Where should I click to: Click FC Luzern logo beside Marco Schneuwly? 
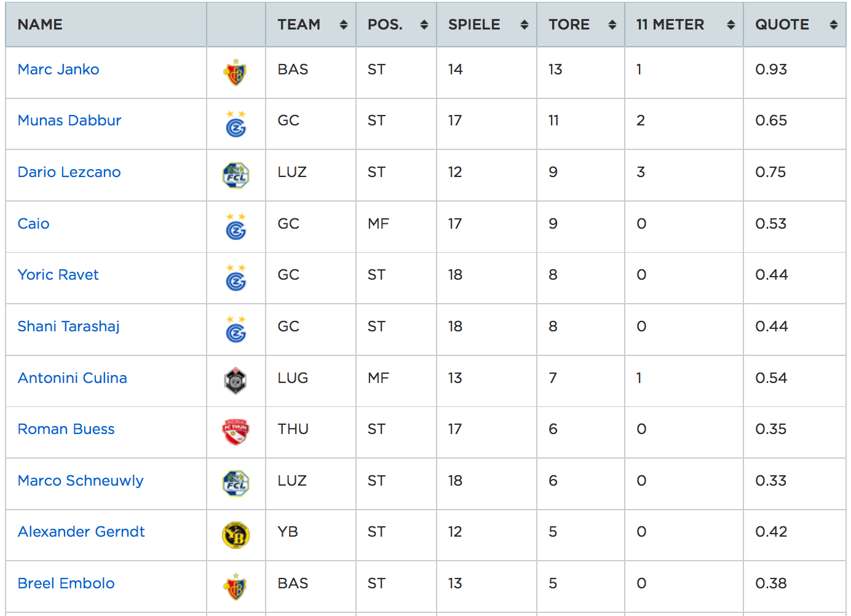(x=236, y=483)
